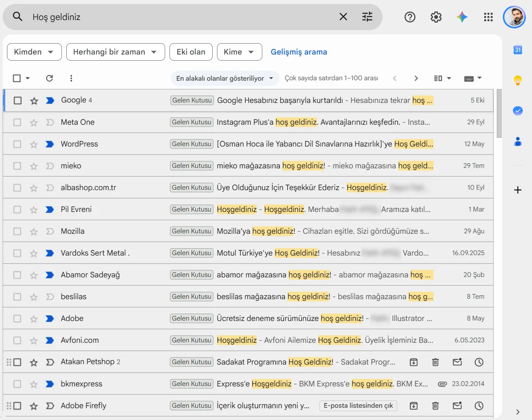Select the Adobe Firefly email checkbox

pyautogui.click(x=17, y=406)
